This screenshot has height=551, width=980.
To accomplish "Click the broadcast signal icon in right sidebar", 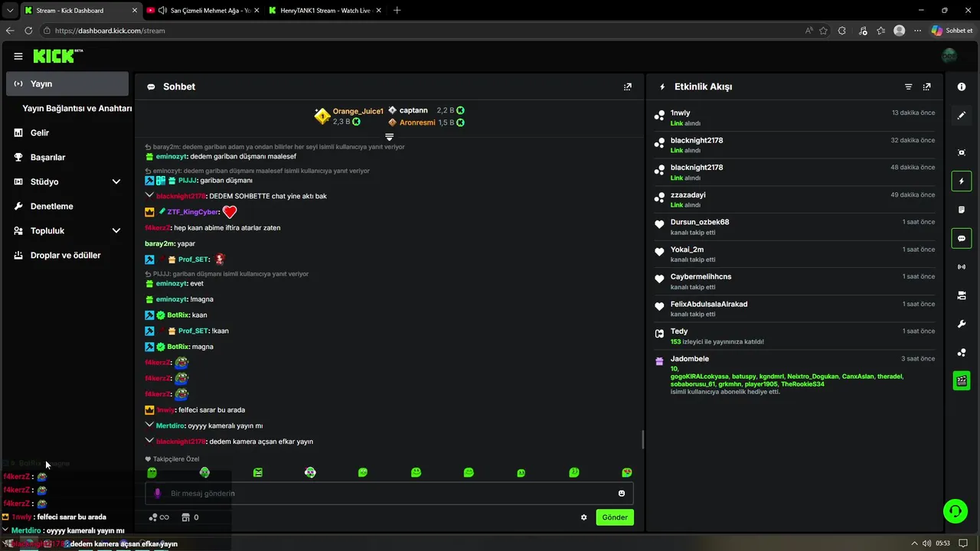I will 962,267.
